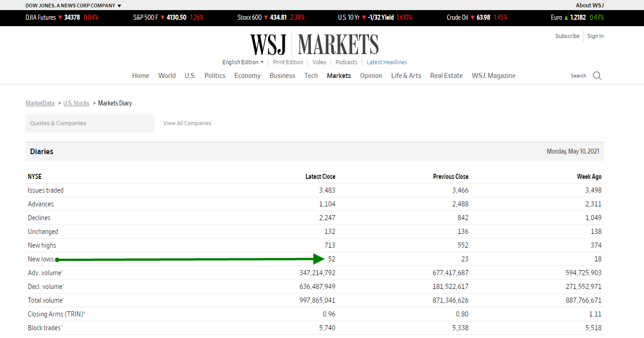
Task: Click the Unchanged row label
Action: click(43, 232)
